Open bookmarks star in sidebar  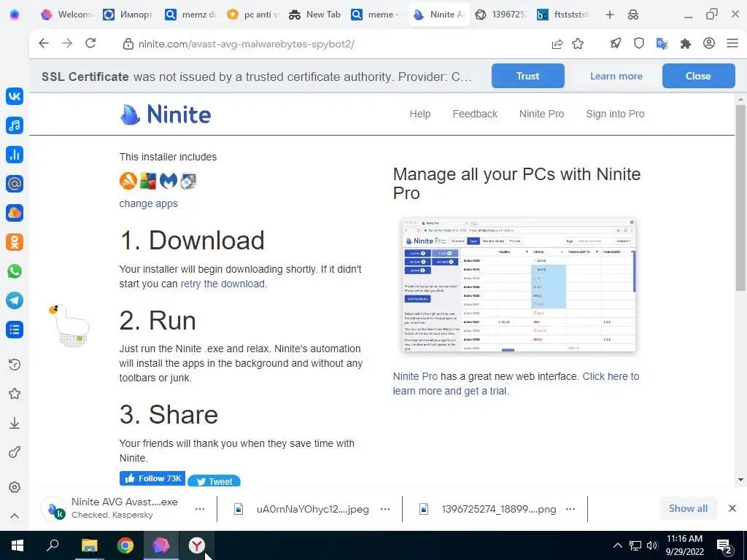coord(15,394)
